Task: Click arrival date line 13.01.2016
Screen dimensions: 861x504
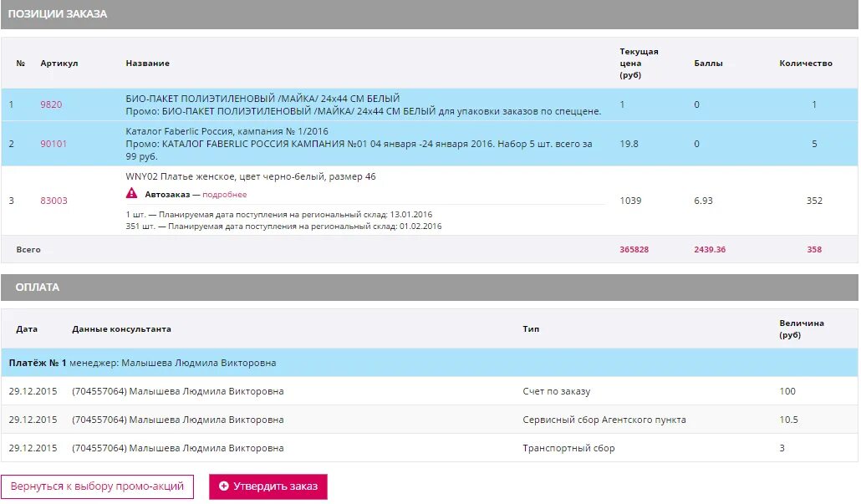Action: click(x=279, y=214)
